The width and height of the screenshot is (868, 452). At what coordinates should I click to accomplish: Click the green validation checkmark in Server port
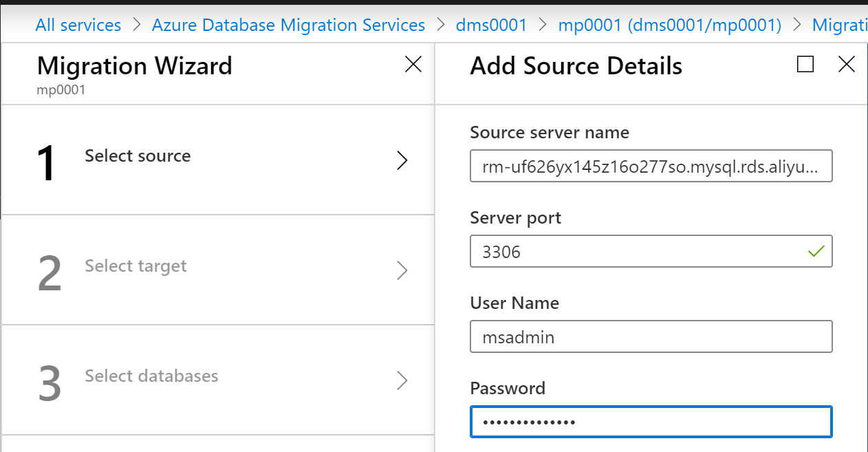pyautogui.click(x=816, y=252)
